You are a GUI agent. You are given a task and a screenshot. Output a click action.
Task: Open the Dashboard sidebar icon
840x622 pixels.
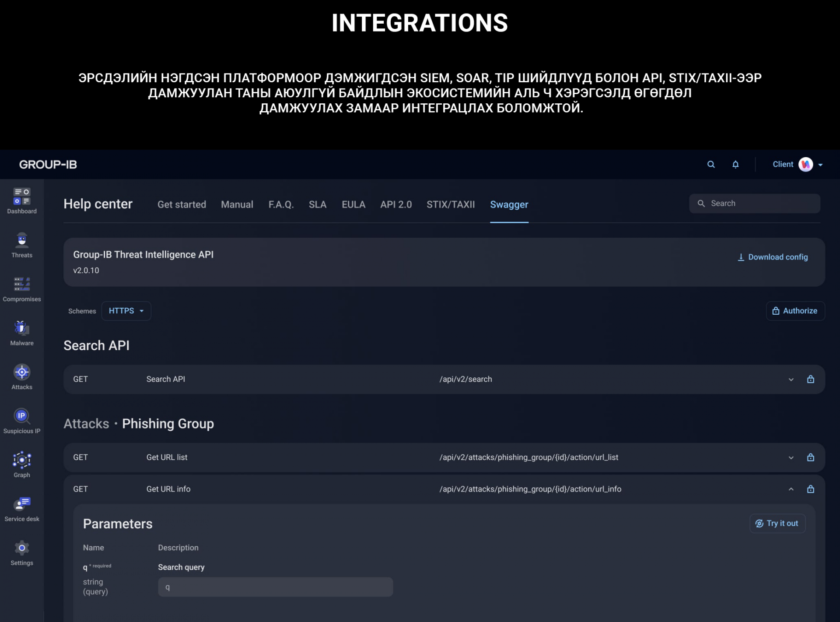[x=22, y=196]
